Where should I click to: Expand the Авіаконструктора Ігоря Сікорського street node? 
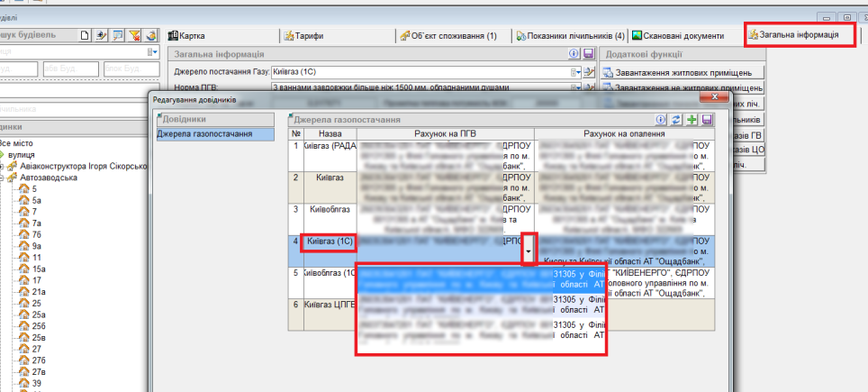pos(4,166)
